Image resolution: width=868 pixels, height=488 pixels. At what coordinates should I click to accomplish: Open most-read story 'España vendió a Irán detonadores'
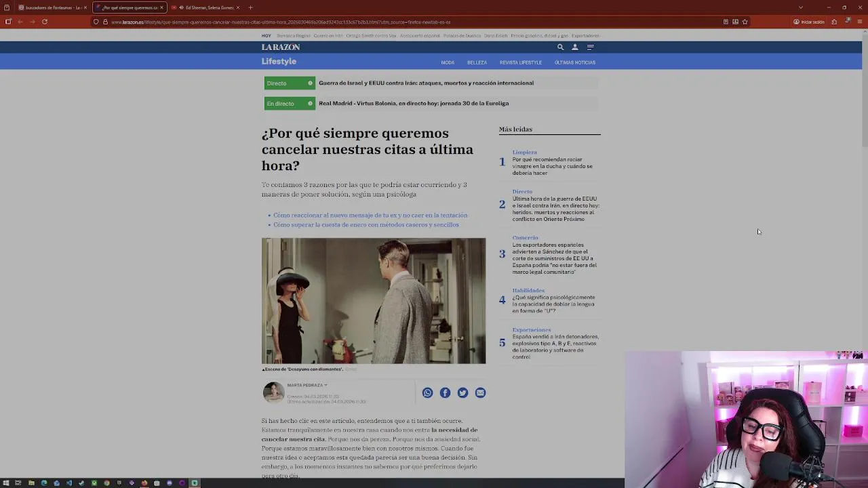(x=555, y=346)
